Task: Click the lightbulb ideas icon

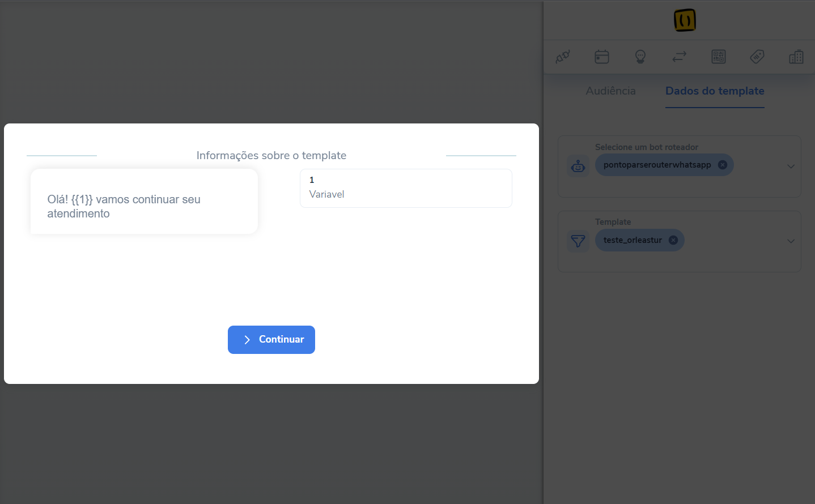Action: tap(640, 57)
